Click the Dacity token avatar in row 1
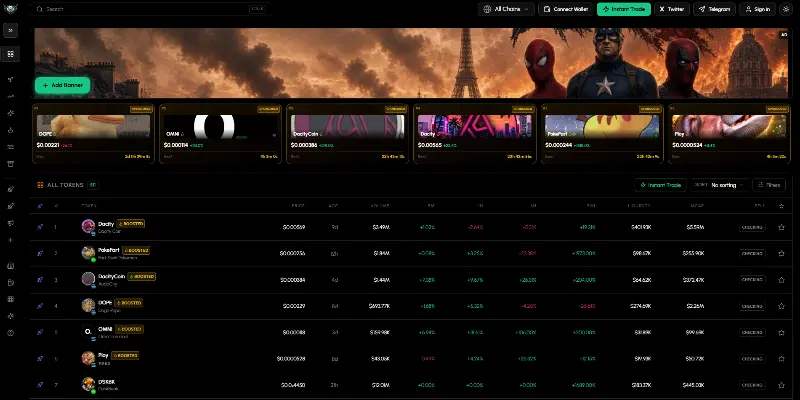 [x=88, y=226]
